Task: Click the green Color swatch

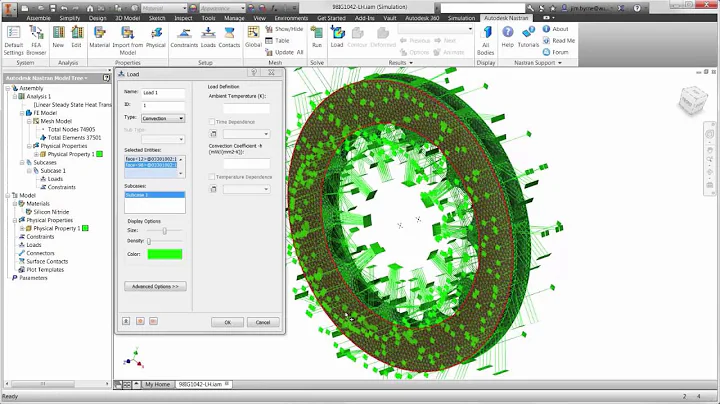Action: click(165, 254)
